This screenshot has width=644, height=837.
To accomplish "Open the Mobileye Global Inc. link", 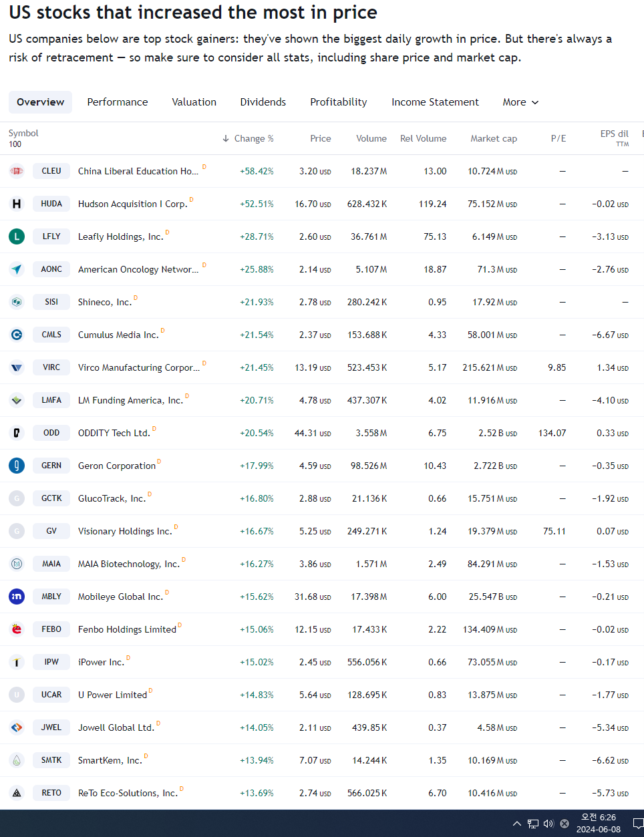I will 120,597.
